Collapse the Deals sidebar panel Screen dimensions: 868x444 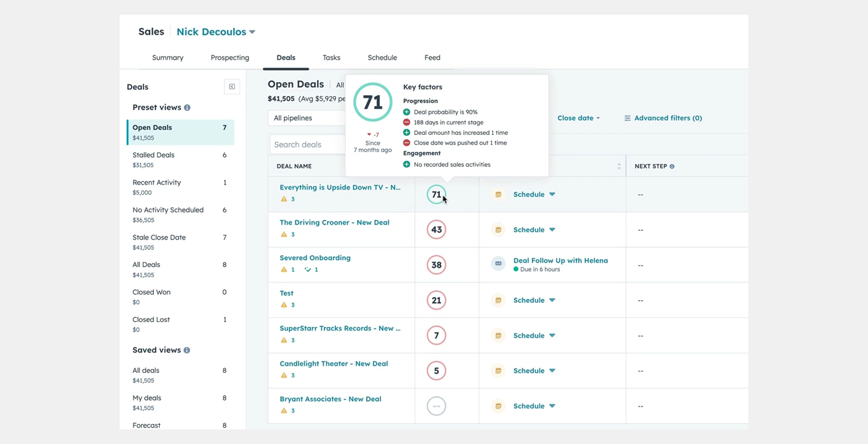tap(232, 87)
